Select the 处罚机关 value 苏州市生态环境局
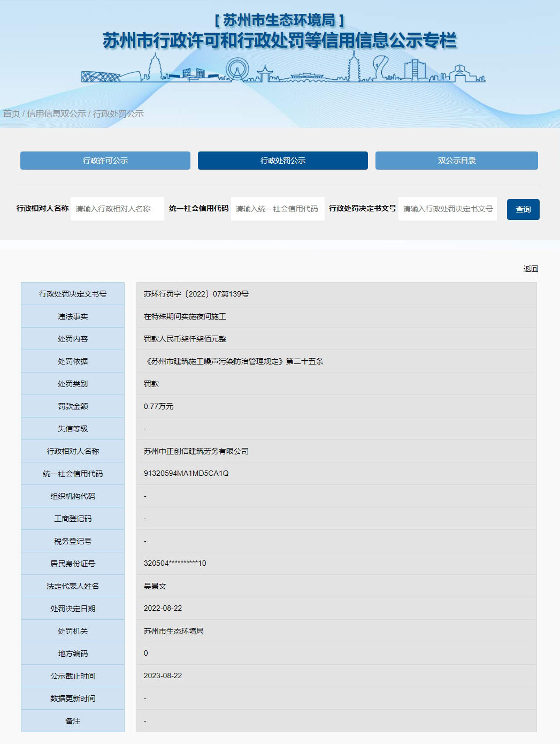 coord(173,631)
